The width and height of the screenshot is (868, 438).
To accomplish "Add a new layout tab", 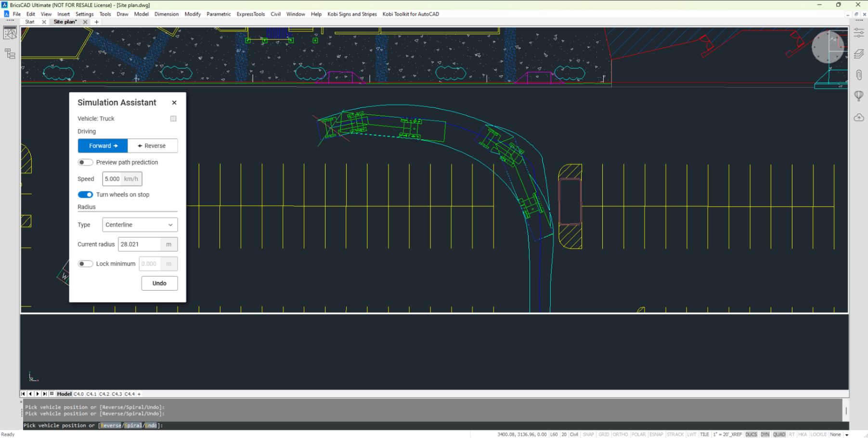I will coord(139,394).
